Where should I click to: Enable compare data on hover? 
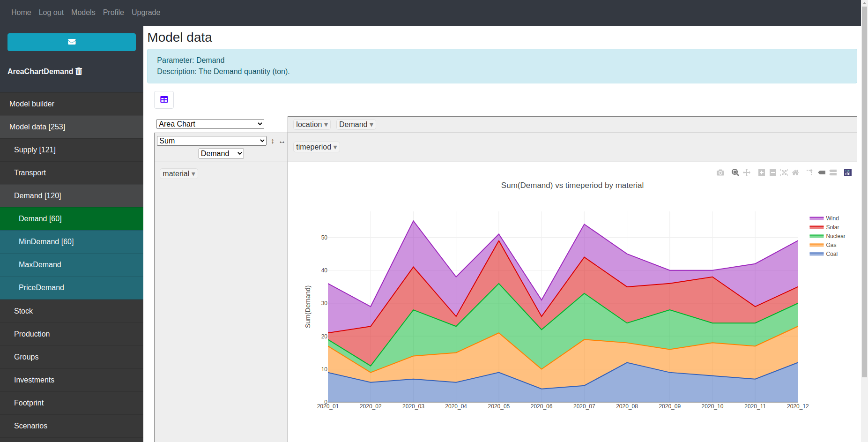click(833, 172)
